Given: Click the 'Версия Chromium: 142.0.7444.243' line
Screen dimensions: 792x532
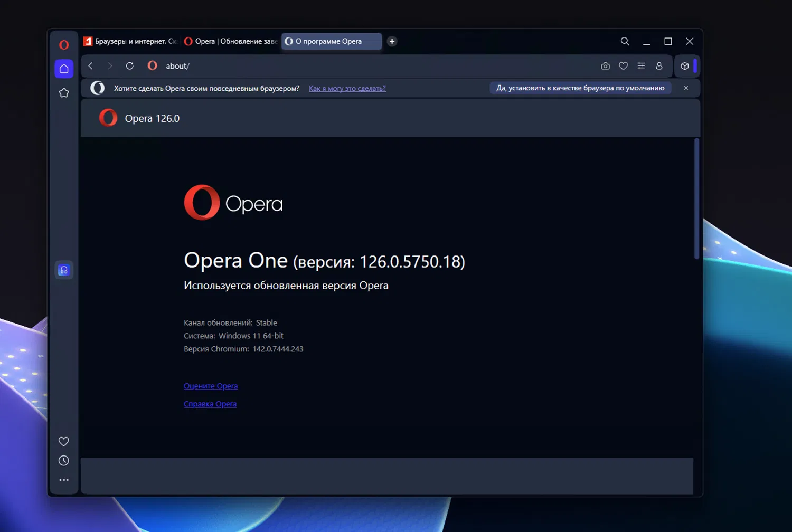Looking at the screenshot, I should (243, 349).
